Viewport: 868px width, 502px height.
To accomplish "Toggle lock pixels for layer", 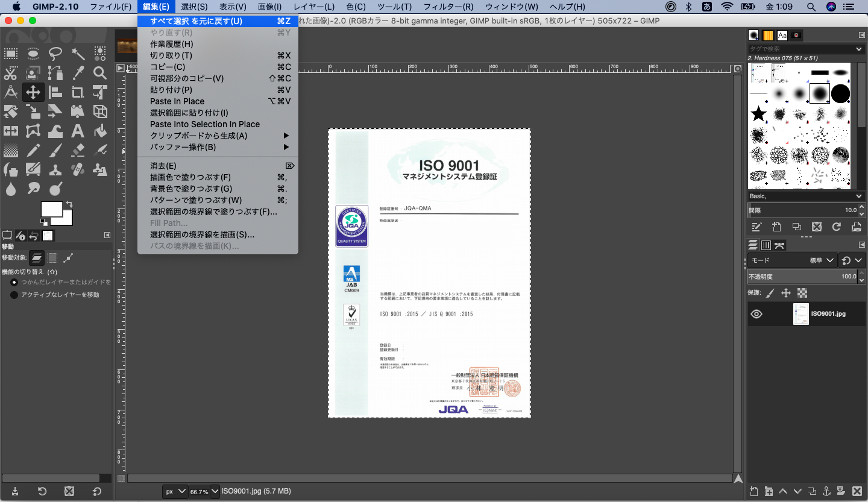I will coord(770,293).
